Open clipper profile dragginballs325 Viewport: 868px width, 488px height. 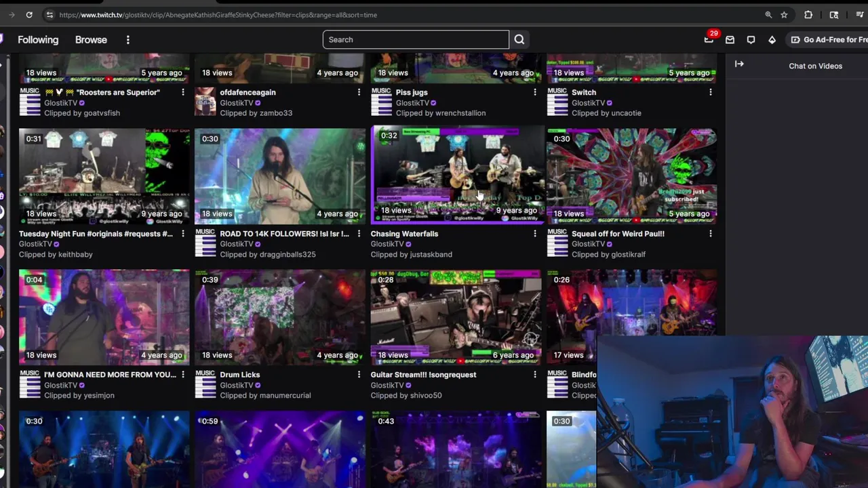tap(288, 254)
